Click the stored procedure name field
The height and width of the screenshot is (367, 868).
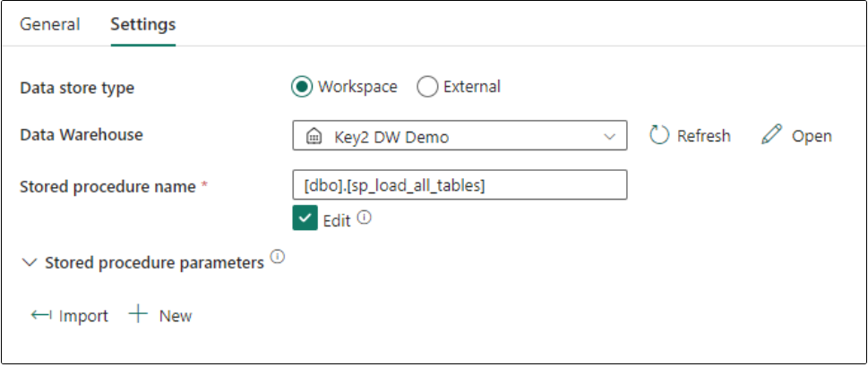(x=460, y=185)
